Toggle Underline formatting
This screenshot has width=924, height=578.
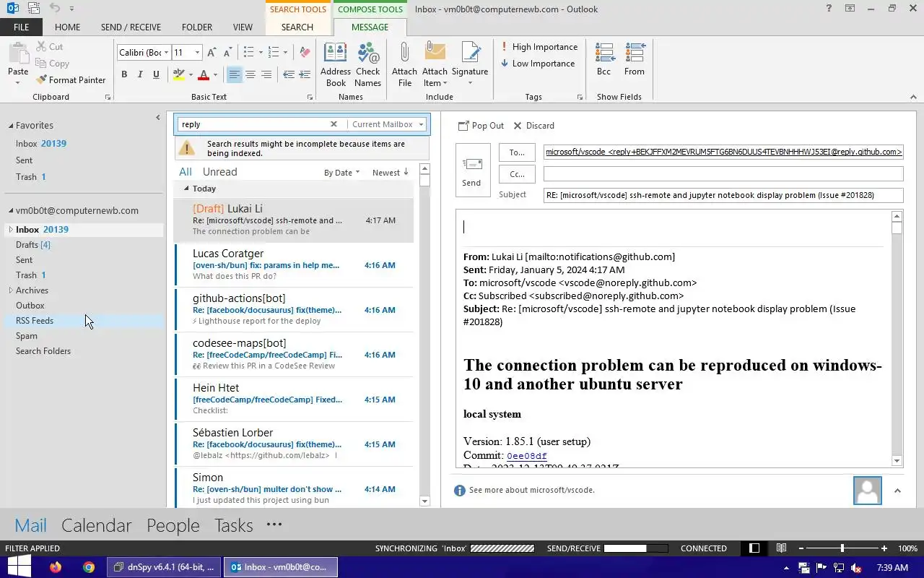(x=156, y=74)
